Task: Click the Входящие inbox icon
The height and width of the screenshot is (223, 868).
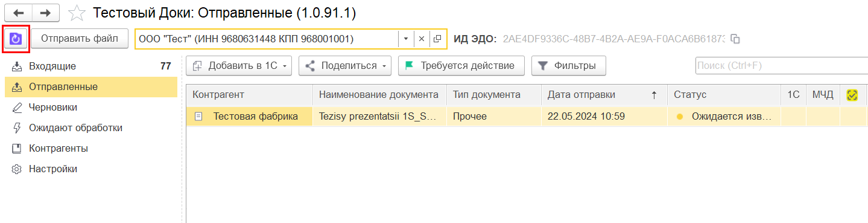Action: click(17, 66)
